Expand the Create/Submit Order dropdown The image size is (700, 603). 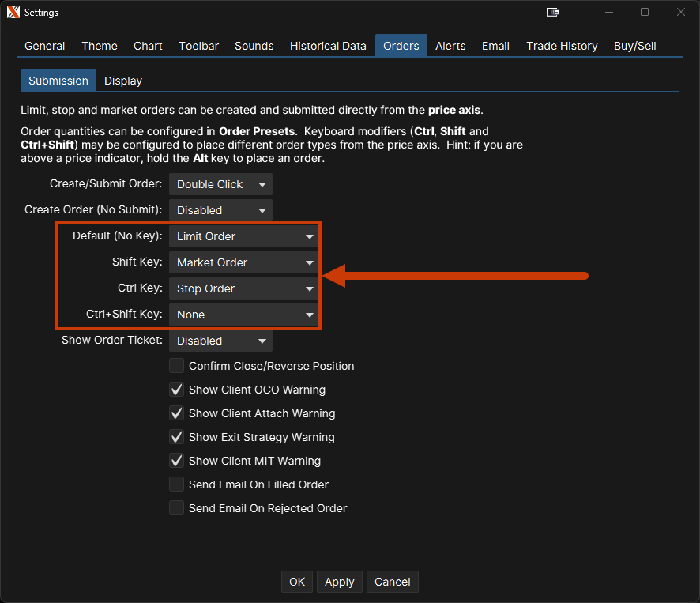point(220,184)
